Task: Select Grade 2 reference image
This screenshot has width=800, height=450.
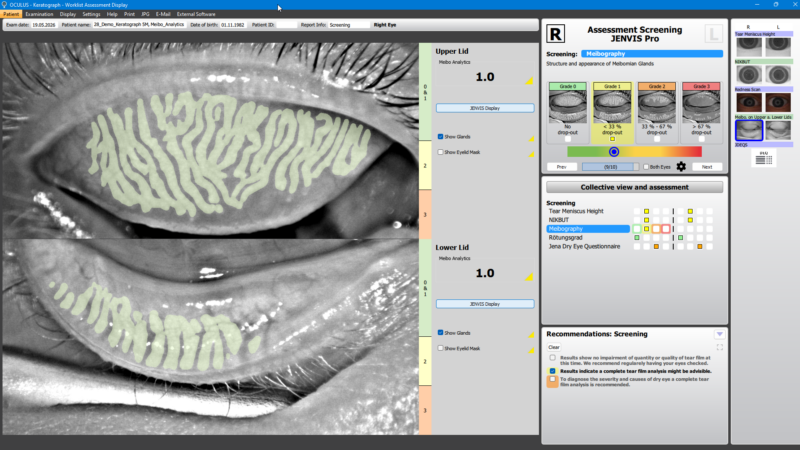Action: 657,107
